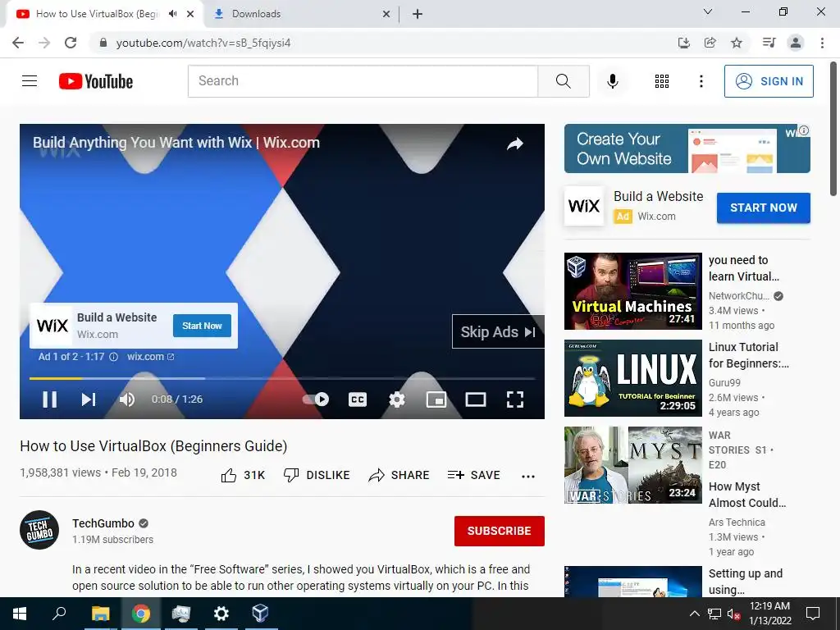Switch to the Downloads browser tab
The width and height of the screenshot is (840, 630).
click(x=302, y=14)
